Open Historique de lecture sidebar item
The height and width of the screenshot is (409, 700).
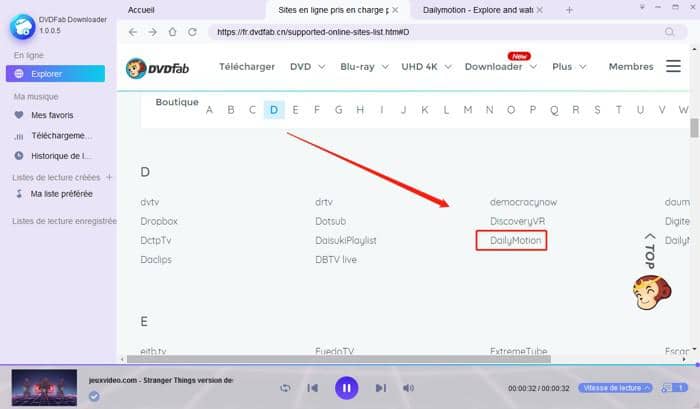pos(53,156)
